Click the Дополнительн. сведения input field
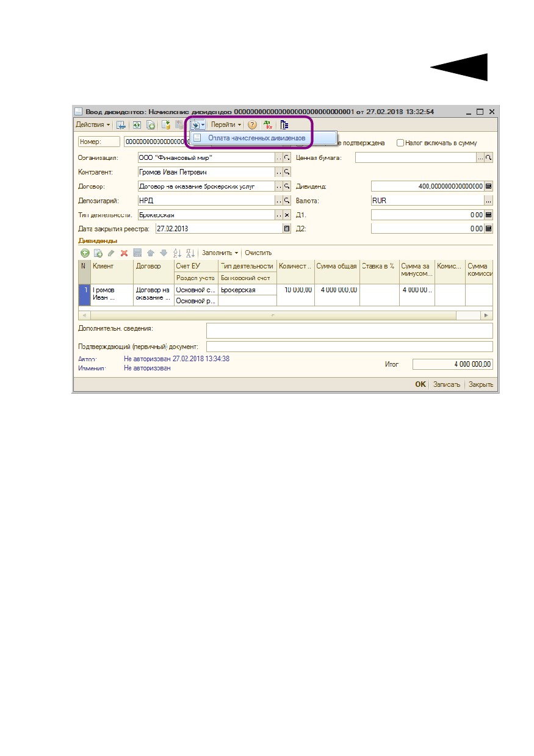 click(349, 330)
